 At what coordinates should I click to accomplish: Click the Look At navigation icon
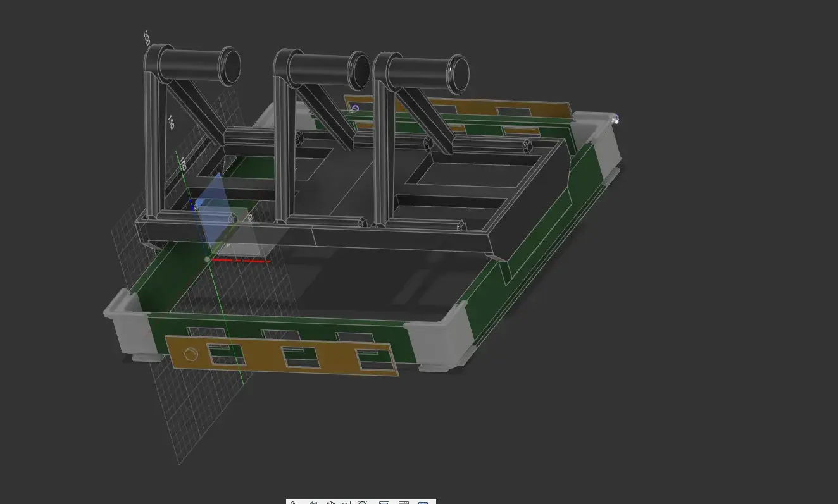point(312,503)
